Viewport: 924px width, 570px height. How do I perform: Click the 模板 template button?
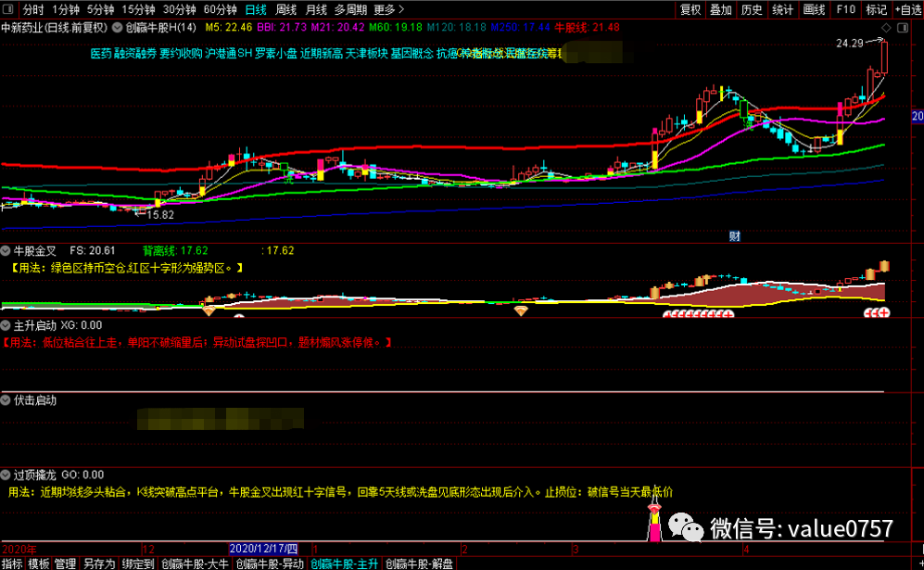click(39, 564)
